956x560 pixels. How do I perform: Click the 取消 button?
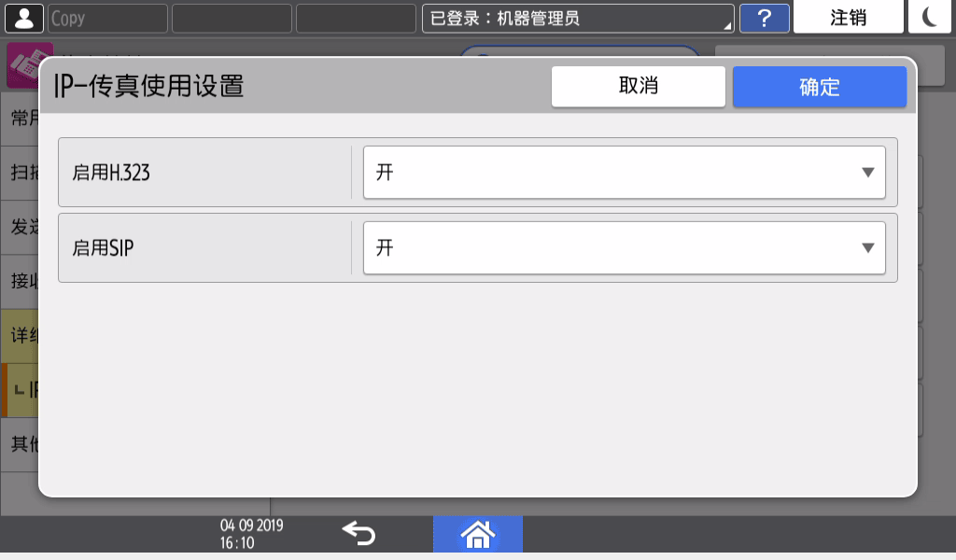pos(638,87)
